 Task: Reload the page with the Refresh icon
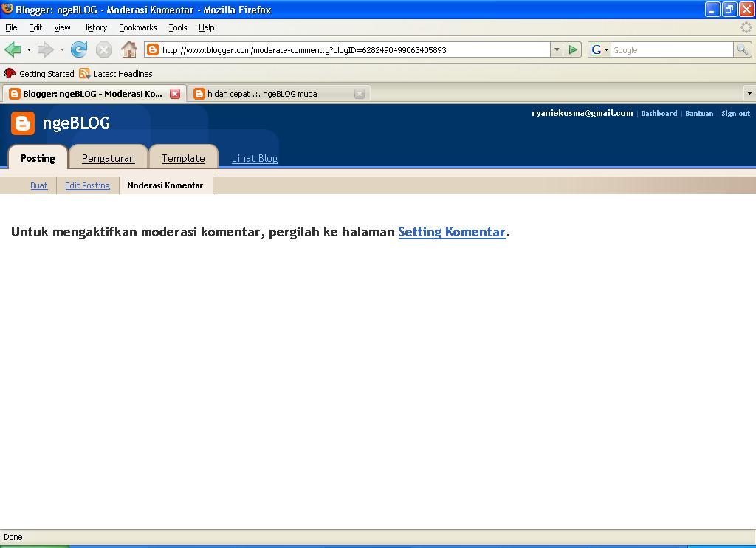(79, 49)
